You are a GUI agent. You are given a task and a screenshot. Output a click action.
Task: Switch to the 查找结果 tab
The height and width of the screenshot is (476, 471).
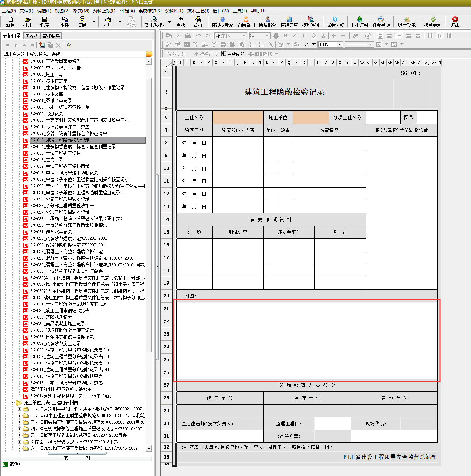pyautogui.click(x=51, y=36)
